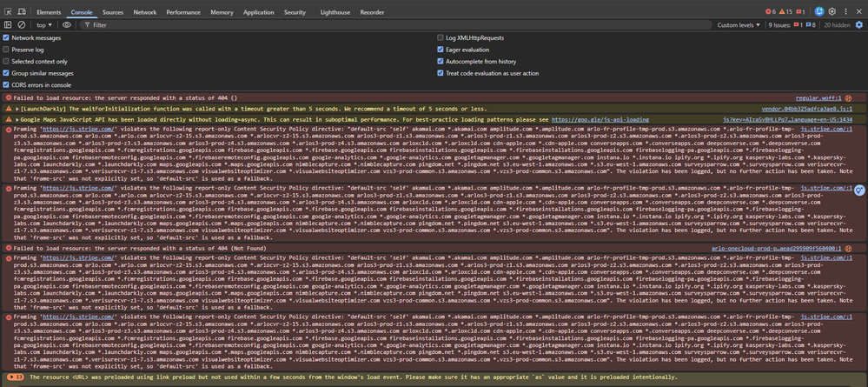
Task: Uncheck Treat code evaluation as user action
Action: (x=441, y=73)
